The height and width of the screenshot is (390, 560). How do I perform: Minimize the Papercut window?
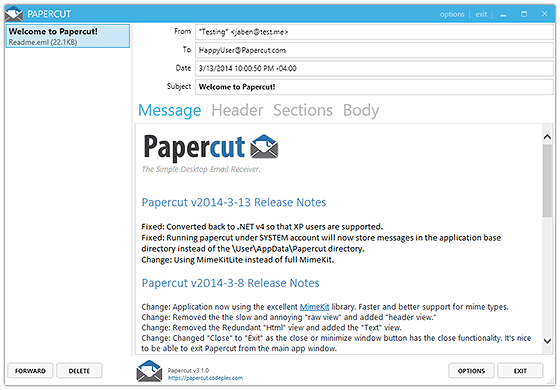pos(503,14)
